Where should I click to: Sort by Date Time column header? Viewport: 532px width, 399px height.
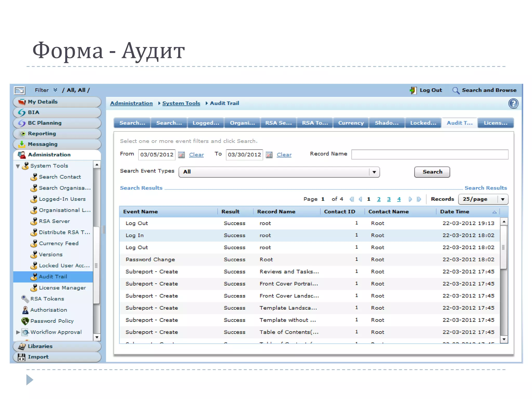click(x=455, y=211)
